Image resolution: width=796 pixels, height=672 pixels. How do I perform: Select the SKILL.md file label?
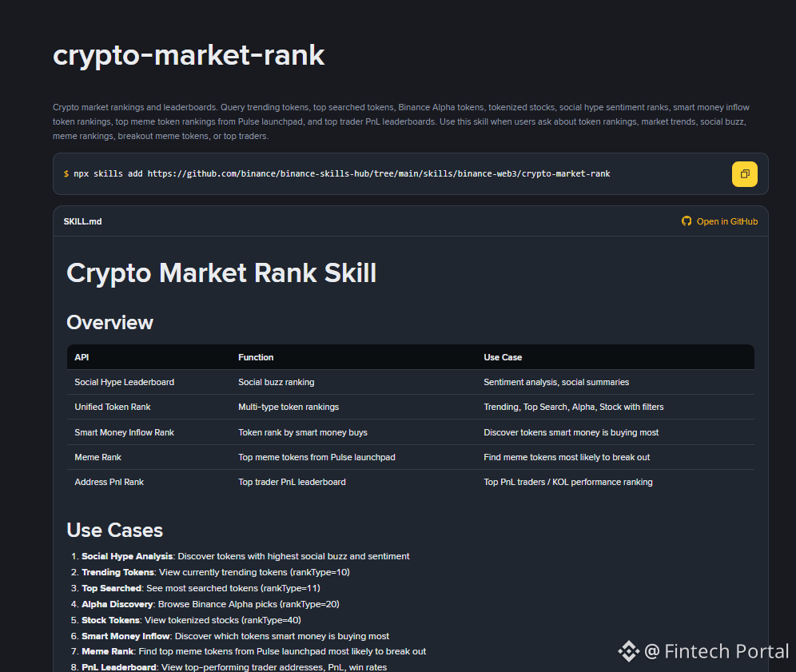82,221
